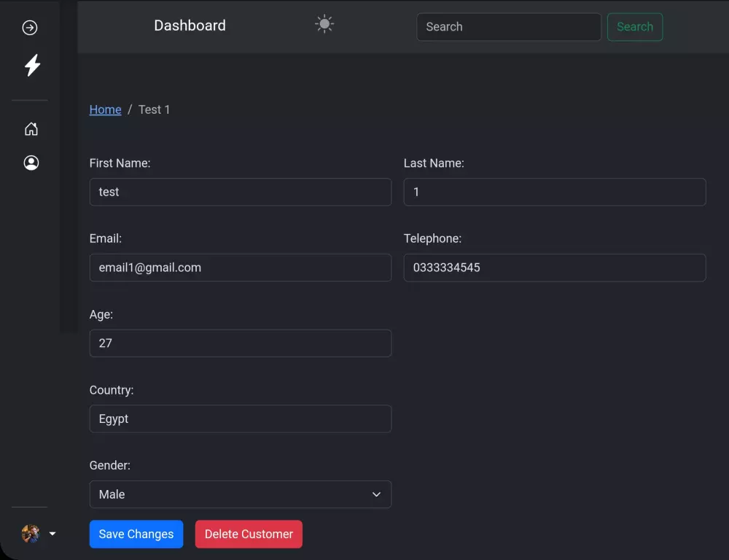729x560 pixels.
Task: Click the green Search button
Action: point(634,26)
